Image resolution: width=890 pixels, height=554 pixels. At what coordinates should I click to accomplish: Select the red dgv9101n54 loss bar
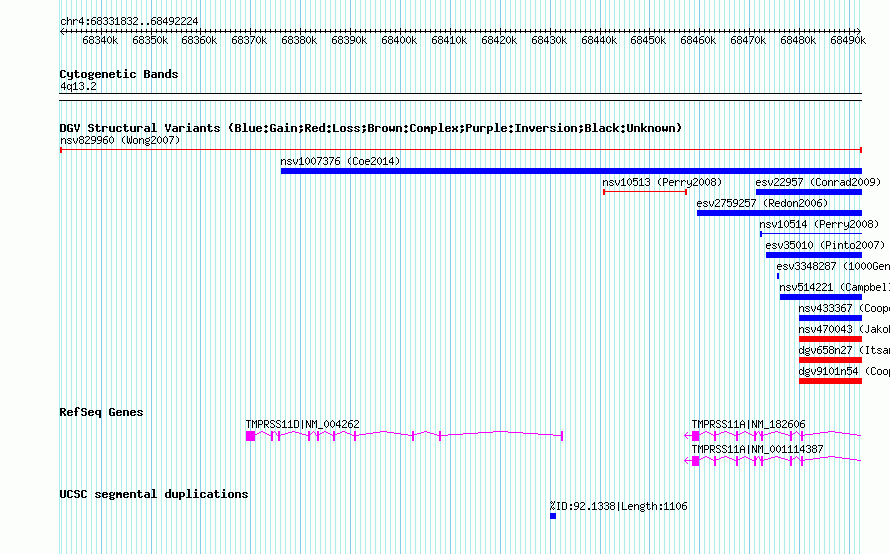(x=830, y=381)
